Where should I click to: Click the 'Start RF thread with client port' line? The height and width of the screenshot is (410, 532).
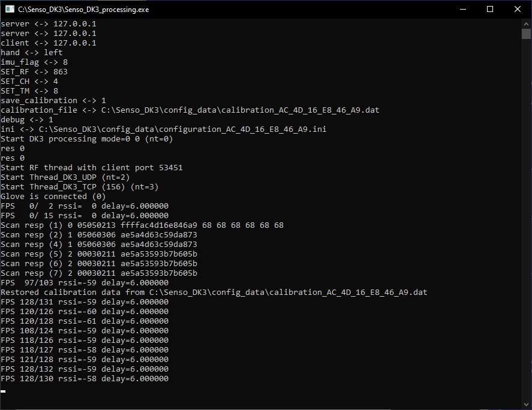pyautogui.click(x=92, y=168)
